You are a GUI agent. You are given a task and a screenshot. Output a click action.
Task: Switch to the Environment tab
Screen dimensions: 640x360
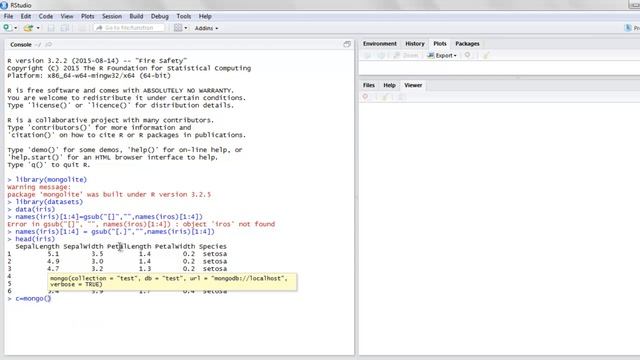(x=380, y=44)
